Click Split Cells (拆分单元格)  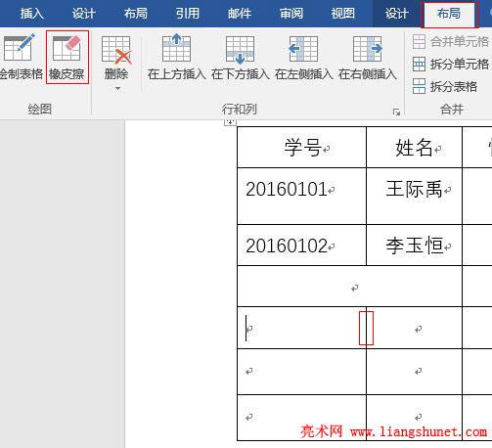tap(451, 64)
